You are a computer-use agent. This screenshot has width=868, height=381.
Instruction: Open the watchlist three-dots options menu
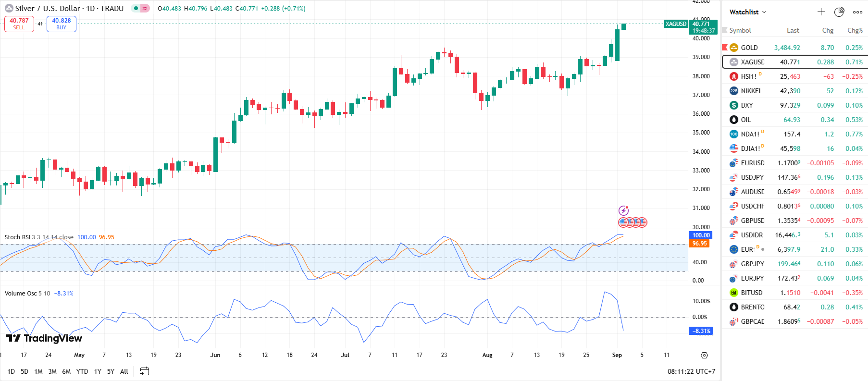857,12
